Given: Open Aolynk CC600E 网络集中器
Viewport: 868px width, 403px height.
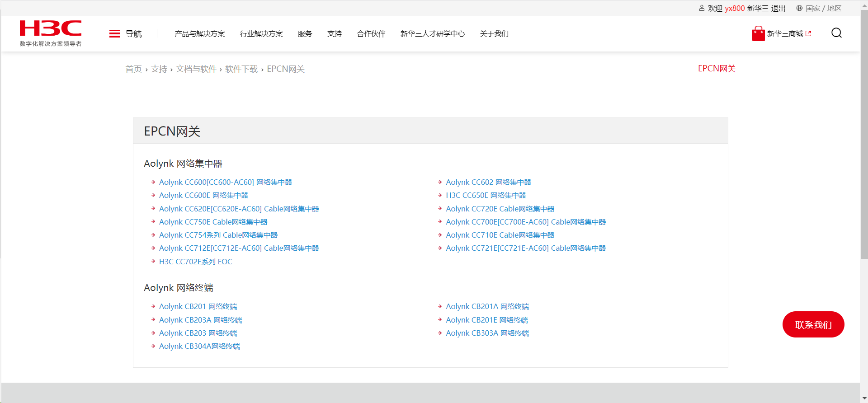Looking at the screenshot, I should click(203, 195).
